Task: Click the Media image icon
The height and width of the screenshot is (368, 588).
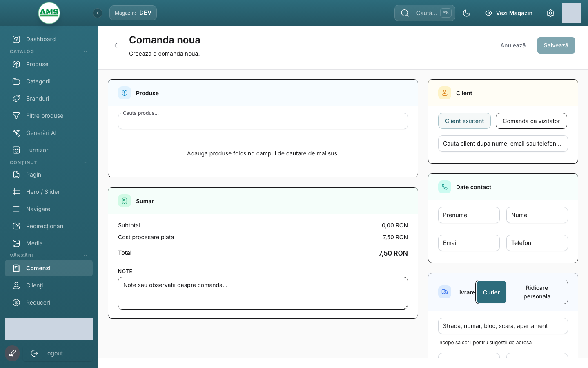Action: click(x=16, y=243)
